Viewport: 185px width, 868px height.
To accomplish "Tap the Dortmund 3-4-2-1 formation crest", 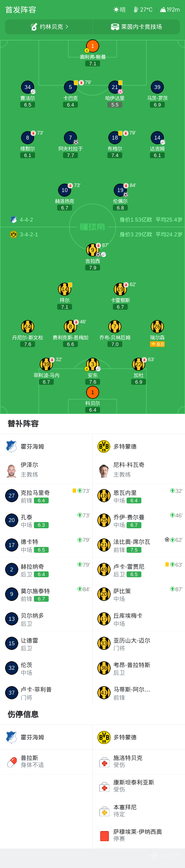I will [14, 234].
